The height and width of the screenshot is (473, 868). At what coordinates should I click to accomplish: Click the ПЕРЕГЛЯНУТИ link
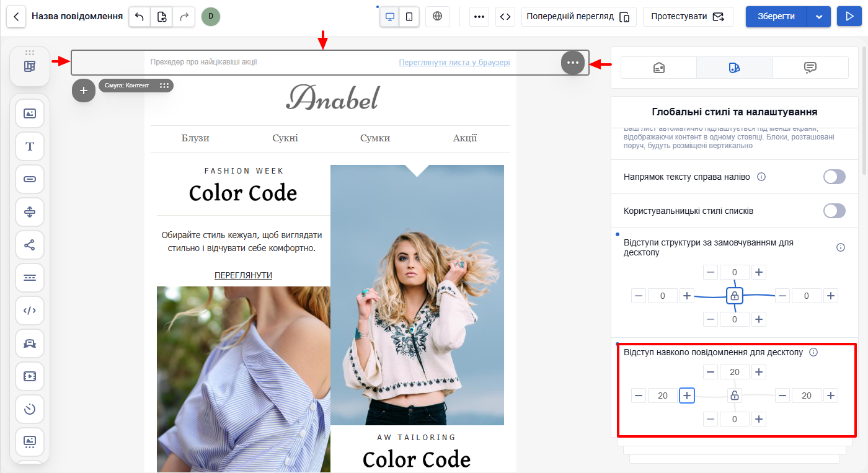click(x=244, y=275)
